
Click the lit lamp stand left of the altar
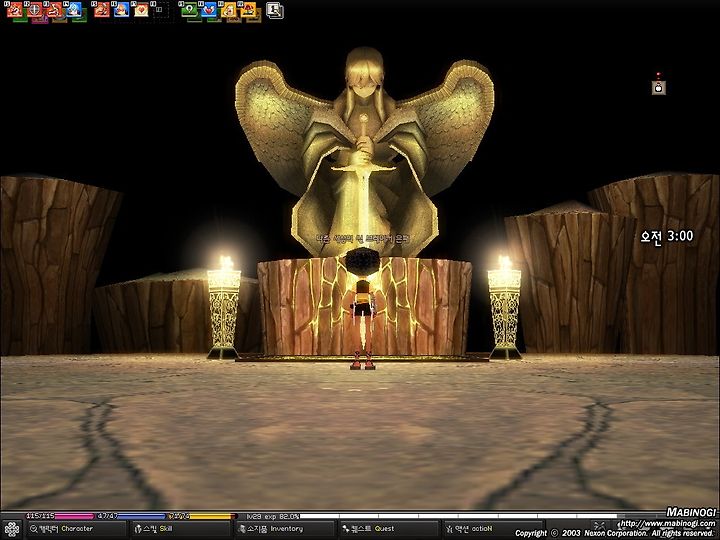click(224, 307)
